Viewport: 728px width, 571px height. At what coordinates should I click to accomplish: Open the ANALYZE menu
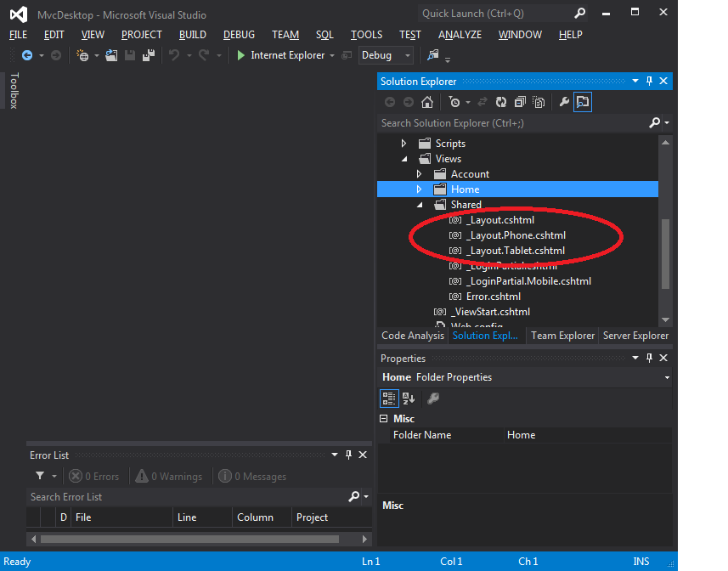[x=460, y=35]
